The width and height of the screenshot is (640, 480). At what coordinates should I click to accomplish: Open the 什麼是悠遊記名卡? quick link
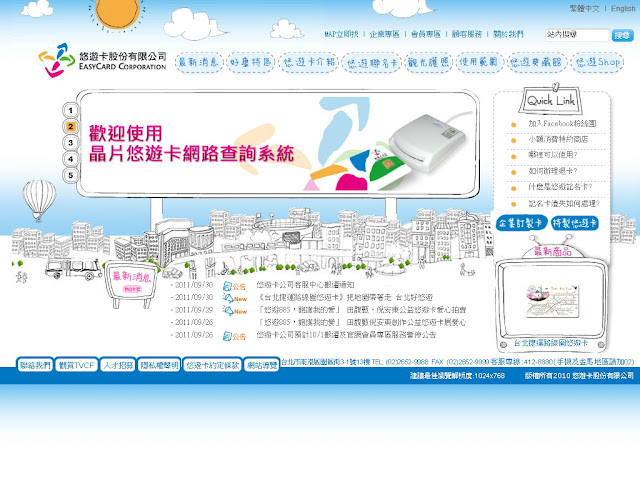point(560,187)
